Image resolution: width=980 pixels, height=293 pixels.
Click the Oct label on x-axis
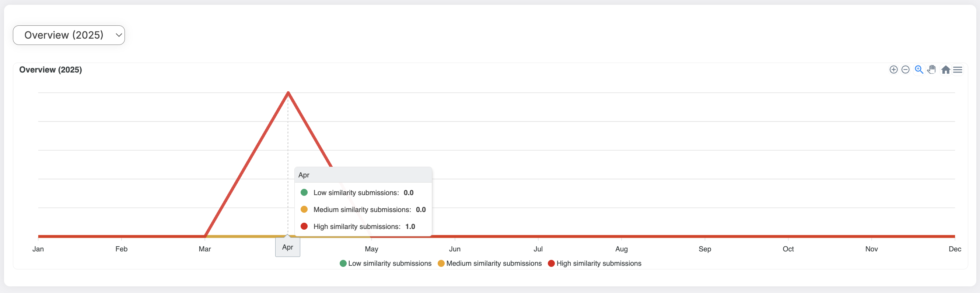(x=788, y=249)
